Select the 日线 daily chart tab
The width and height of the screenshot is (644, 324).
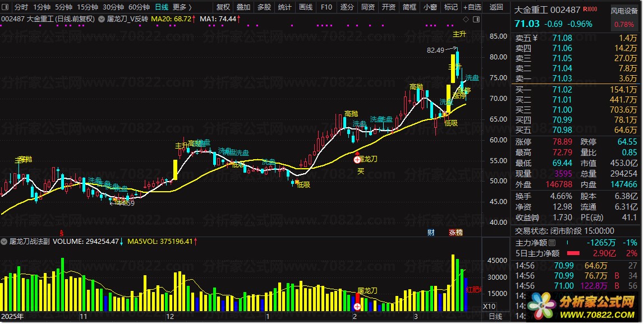(x=162, y=7)
